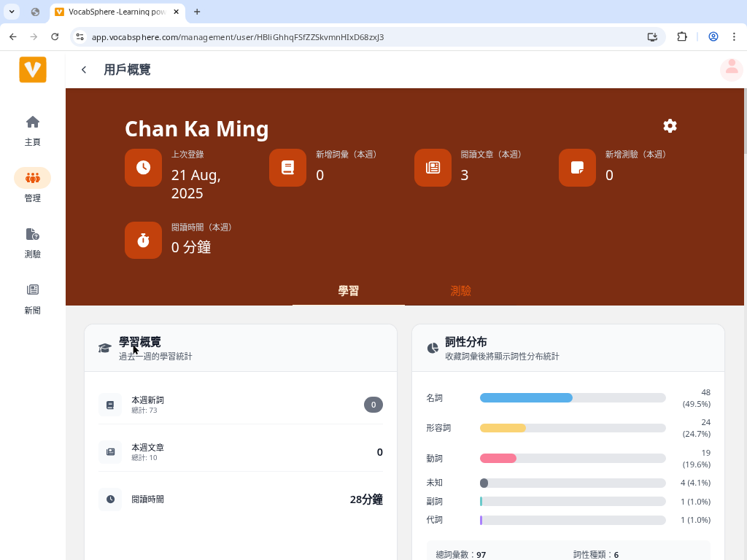
Task: Click the 本週文章 row
Action: click(241, 452)
